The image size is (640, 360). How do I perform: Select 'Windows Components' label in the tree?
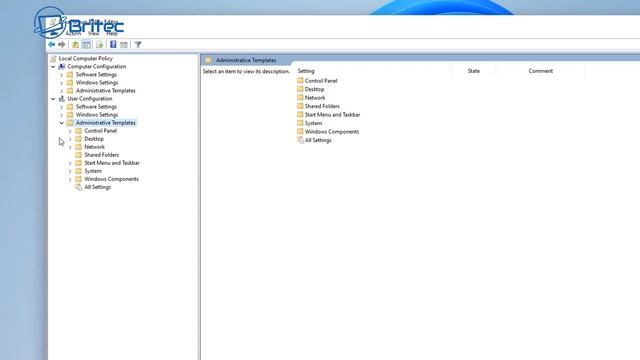[111, 179]
